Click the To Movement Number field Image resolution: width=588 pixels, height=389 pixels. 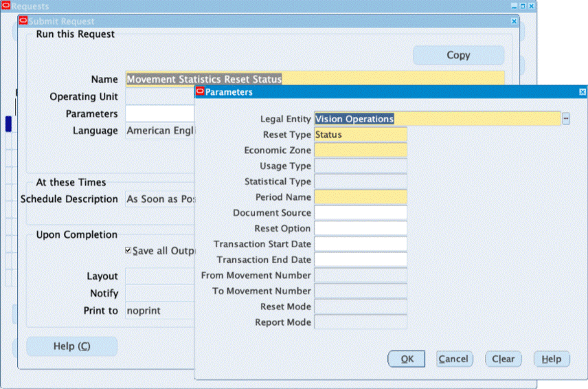[361, 291]
